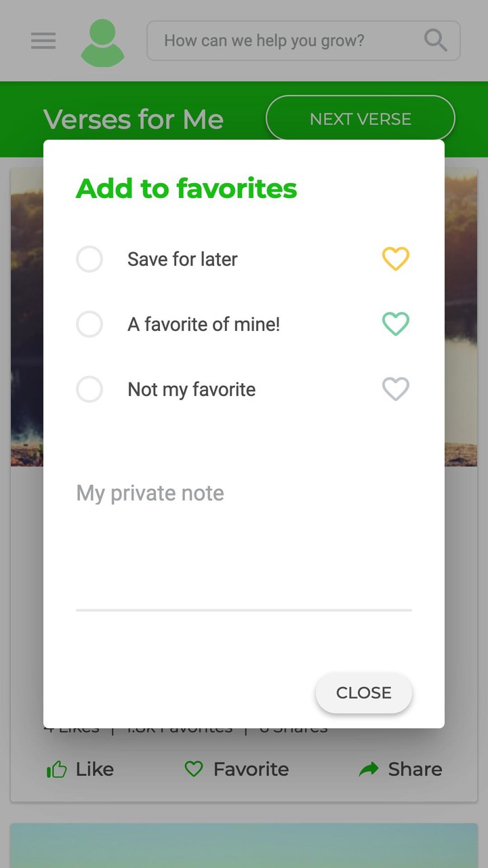488x868 pixels.
Task: Open the hamburger menu
Action: [x=43, y=41]
